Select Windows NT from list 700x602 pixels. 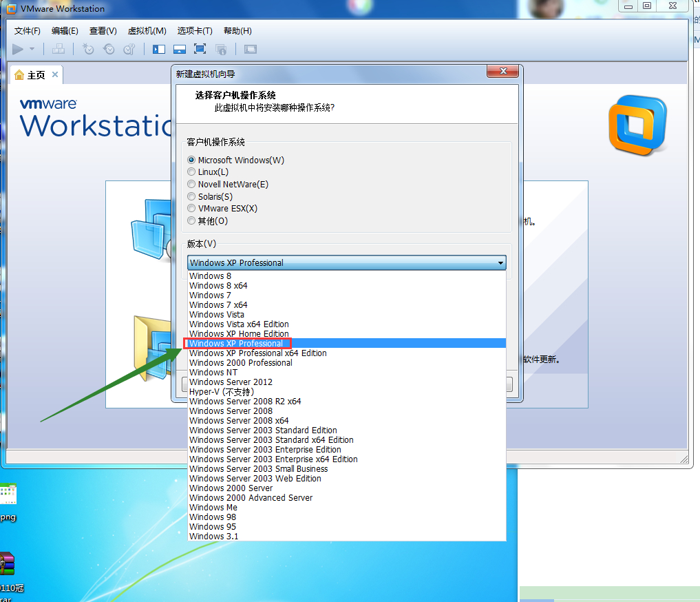coord(346,373)
